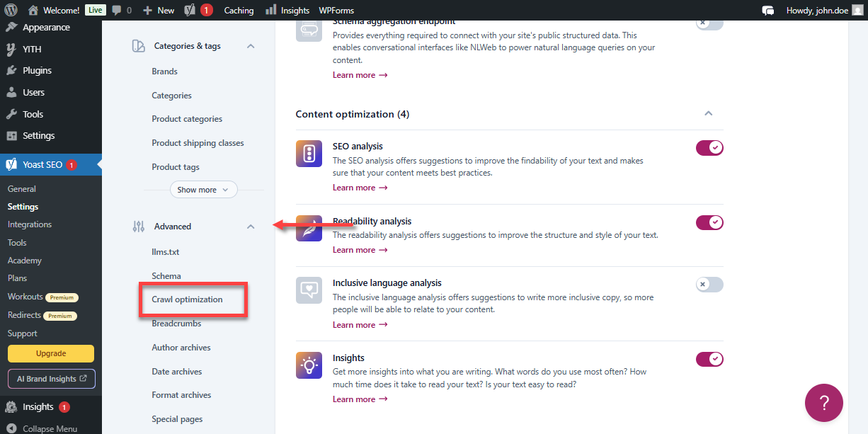The width and height of the screenshot is (868, 434).
Task: Click the Upgrade button
Action: (50, 353)
